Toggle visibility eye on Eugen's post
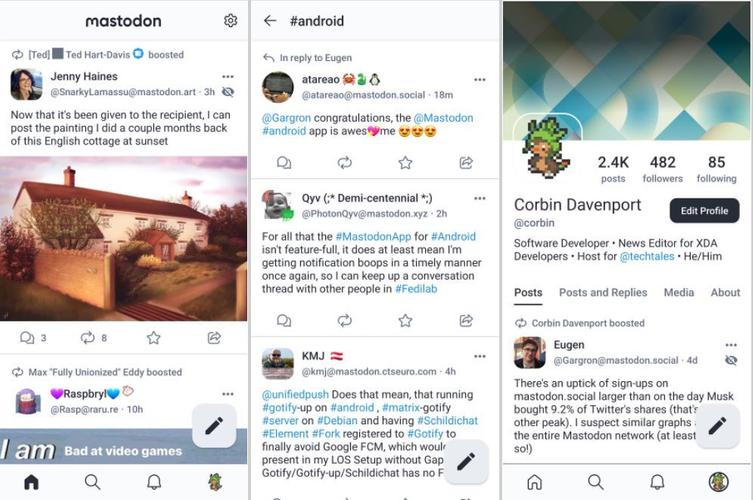The height and width of the screenshot is (500, 753). tap(731, 360)
